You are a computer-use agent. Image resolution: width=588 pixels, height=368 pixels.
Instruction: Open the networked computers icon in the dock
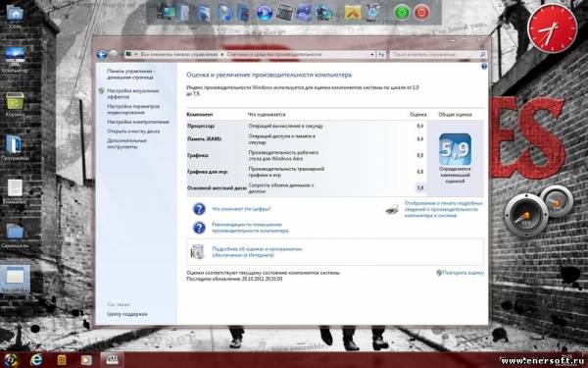coord(323,13)
